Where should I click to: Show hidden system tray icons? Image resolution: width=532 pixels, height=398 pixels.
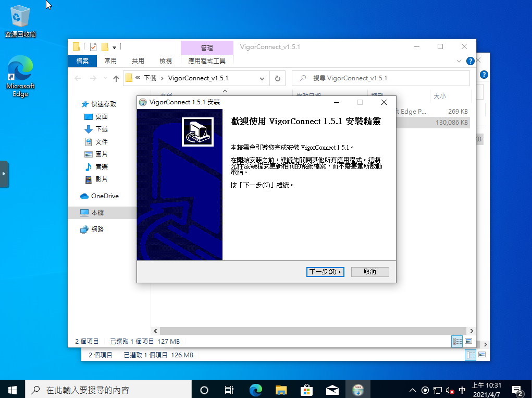(413, 390)
